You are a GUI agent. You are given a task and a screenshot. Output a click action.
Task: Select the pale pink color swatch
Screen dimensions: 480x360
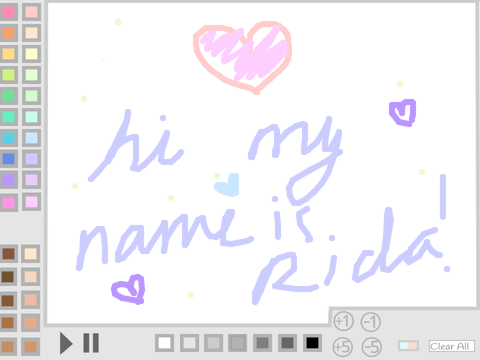point(32,12)
